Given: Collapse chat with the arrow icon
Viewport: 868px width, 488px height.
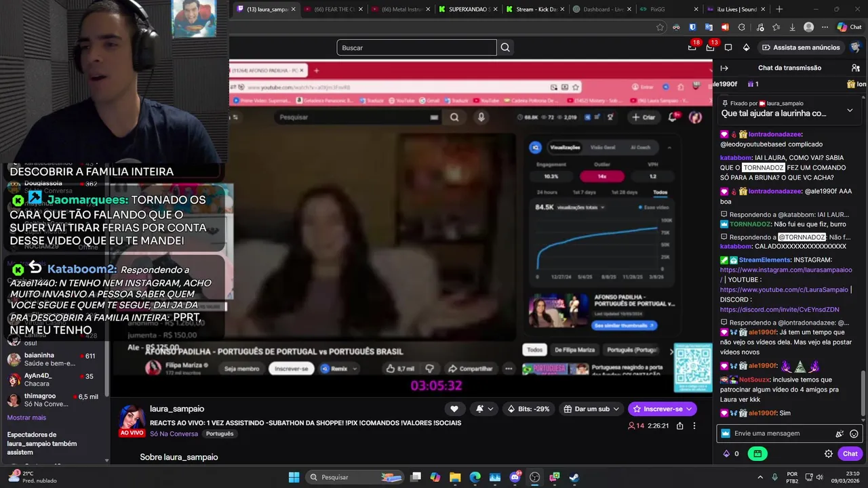Looking at the screenshot, I should [x=724, y=68].
